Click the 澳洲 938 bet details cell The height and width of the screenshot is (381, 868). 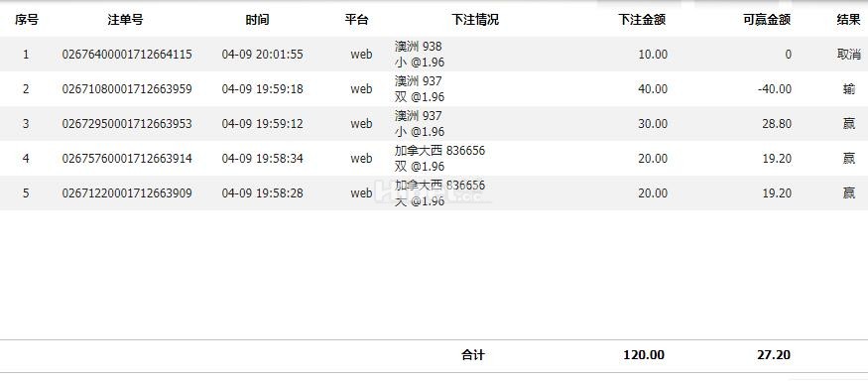click(x=420, y=55)
